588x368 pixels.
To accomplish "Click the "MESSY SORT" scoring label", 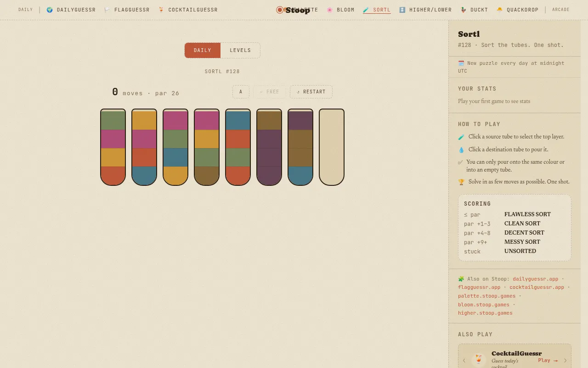I will (x=522, y=242).
